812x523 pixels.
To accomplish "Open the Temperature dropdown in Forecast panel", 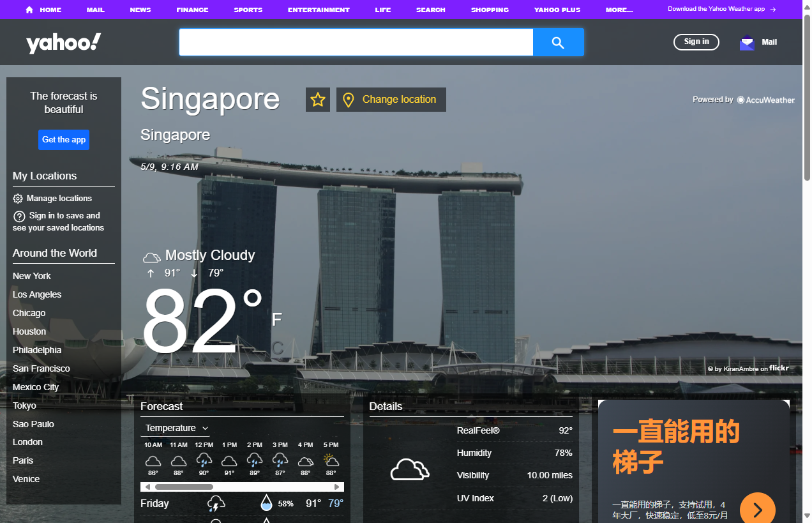I will point(175,428).
